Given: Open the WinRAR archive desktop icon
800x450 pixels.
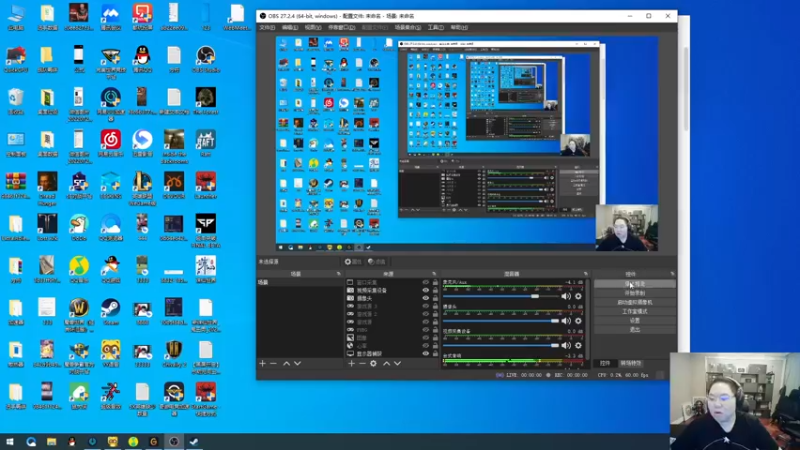Looking at the screenshot, I should tap(16, 185).
